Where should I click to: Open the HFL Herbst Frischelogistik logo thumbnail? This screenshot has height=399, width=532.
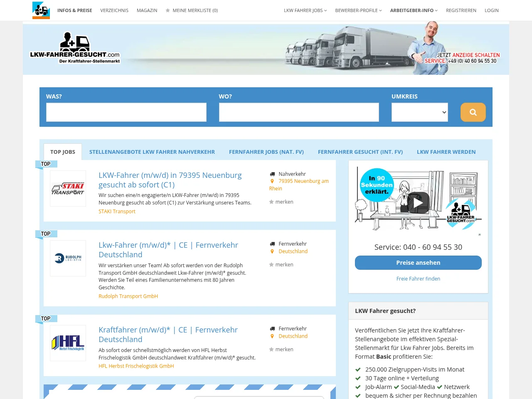click(68, 343)
